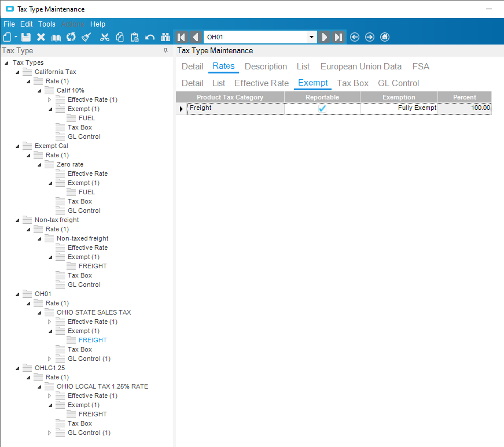Minimize the Tax Type Maintenance window
Screen dimensions: 504x447
pyautogui.click(x=489, y=9)
